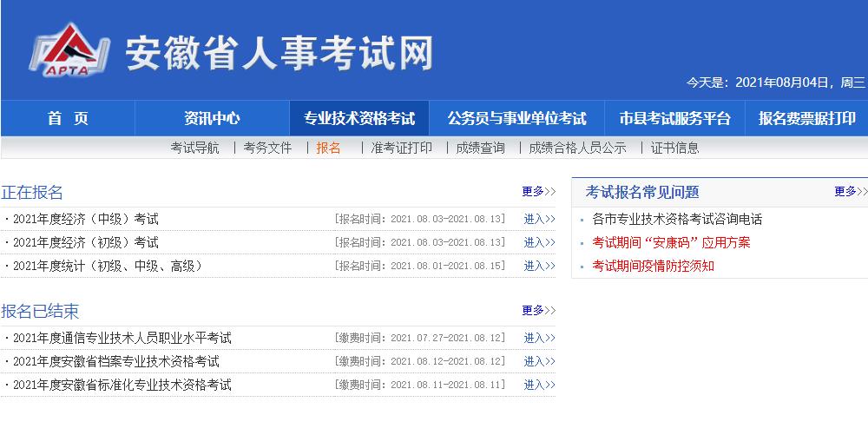Open 各市专业技术资格考试咨询电话 link
The height and width of the screenshot is (435, 868).
[x=677, y=220]
